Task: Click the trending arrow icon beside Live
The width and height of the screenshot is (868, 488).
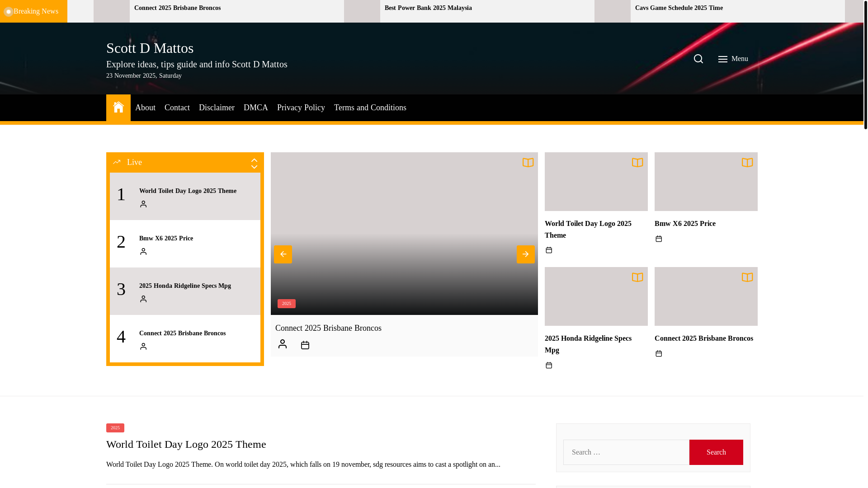Action: (x=117, y=162)
